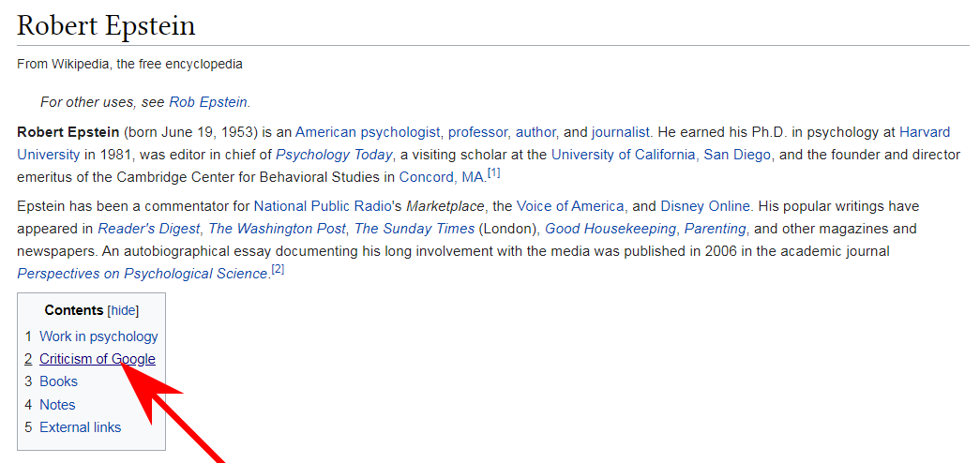
Task: Visit the Voice of America link
Action: click(570, 206)
